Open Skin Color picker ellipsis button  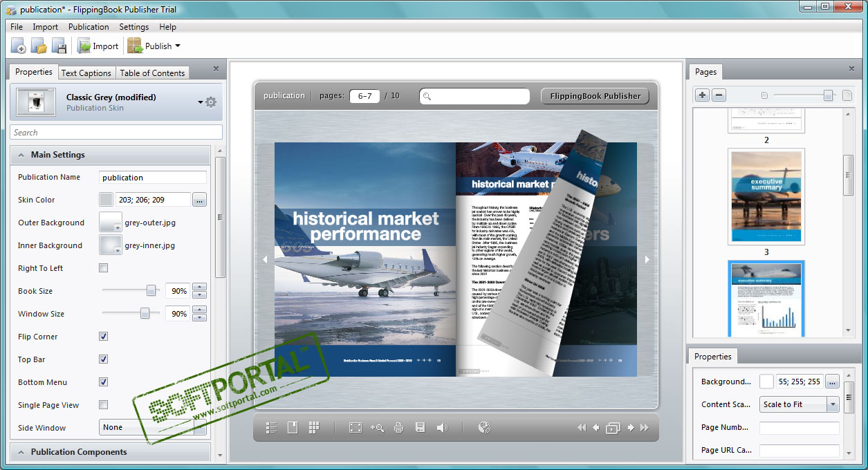click(x=199, y=200)
